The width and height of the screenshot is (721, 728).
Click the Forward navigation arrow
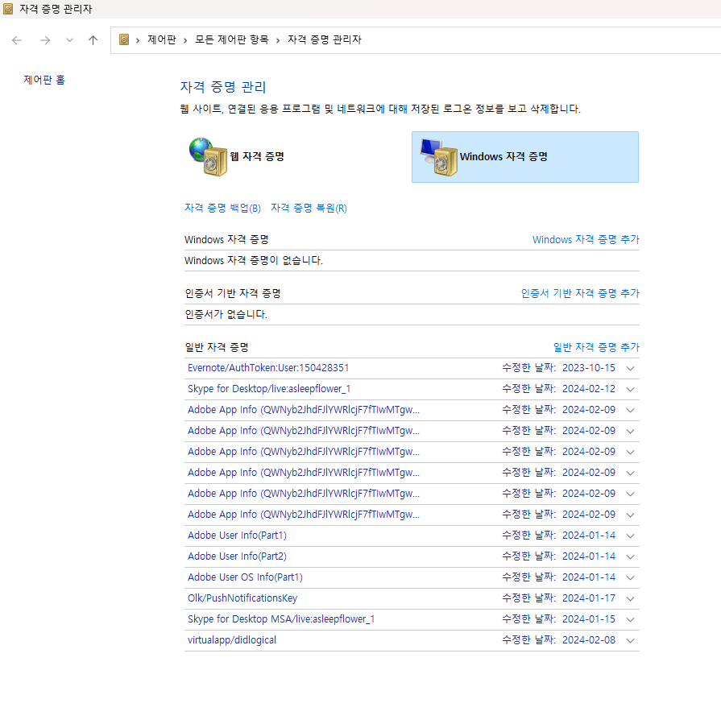coord(45,40)
